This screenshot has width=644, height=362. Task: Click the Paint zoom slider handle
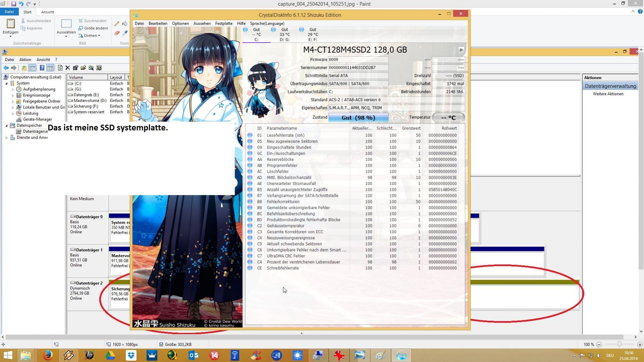[x=619, y=344]
